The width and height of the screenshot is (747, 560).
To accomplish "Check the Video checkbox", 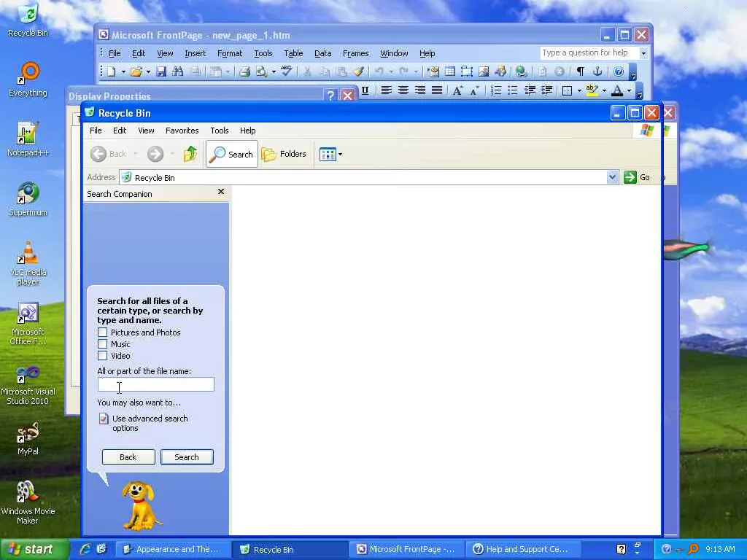I will click(102, 356).
